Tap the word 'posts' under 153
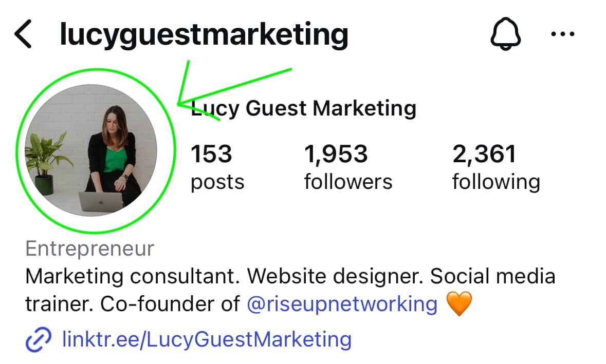The image size is (606, 364). 217,182
